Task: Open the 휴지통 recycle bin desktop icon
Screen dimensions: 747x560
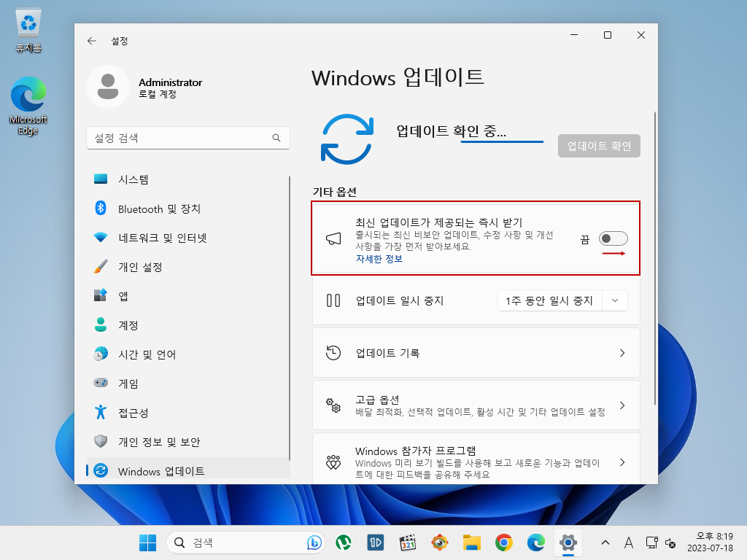Action: (28, 30)
